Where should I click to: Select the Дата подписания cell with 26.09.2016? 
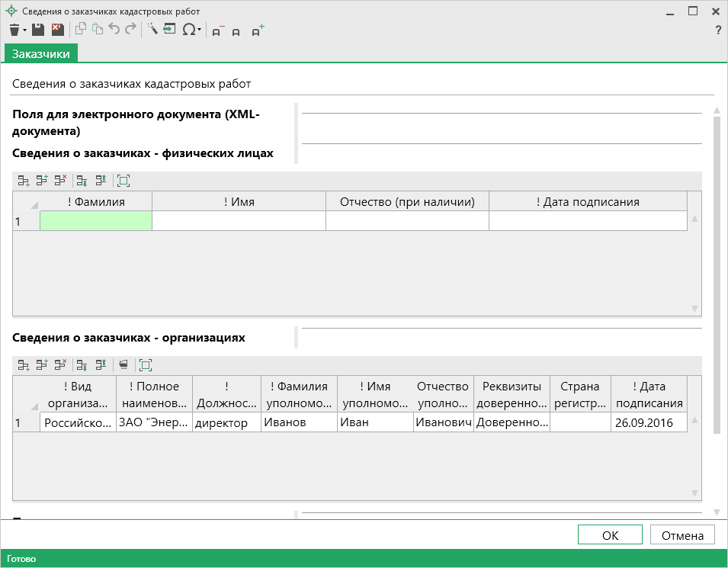pyautogui.click(x=649, y=422)
